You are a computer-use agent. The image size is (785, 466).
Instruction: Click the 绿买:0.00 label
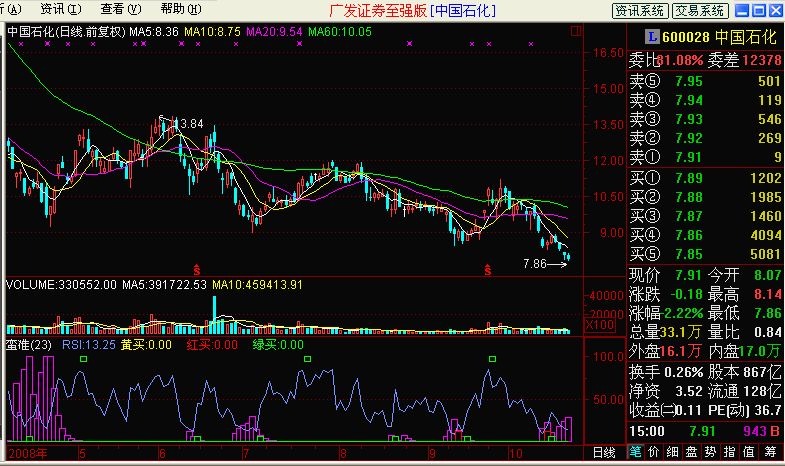pyautogui.click(x=278, y=345)
